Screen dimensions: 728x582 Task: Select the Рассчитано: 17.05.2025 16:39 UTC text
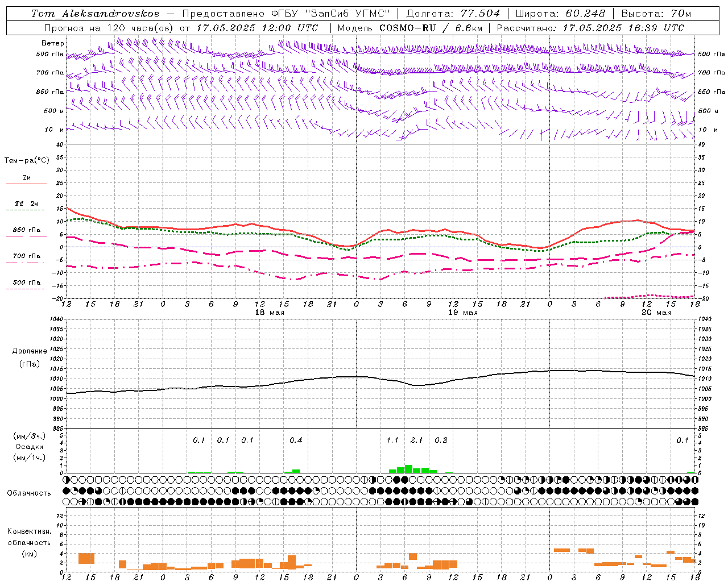pyautogui.click(x=590, y=28)
